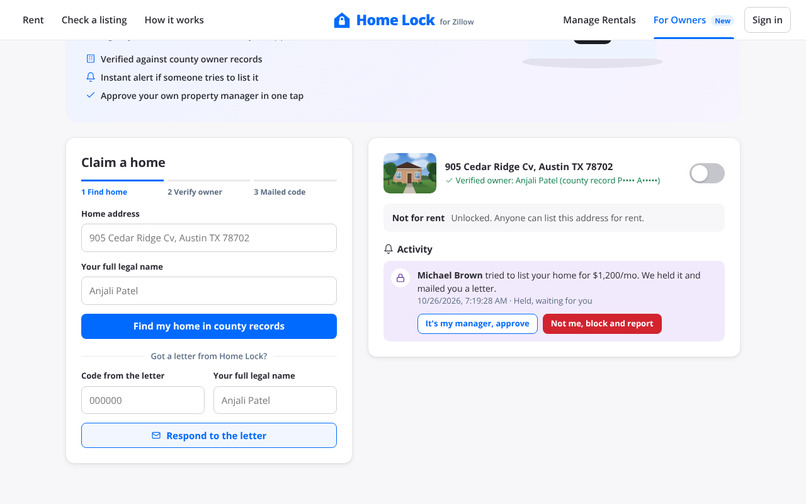Approve with It's my manager, approve
This screenshot has width=806, height=504.
click(x=477, y=323)
